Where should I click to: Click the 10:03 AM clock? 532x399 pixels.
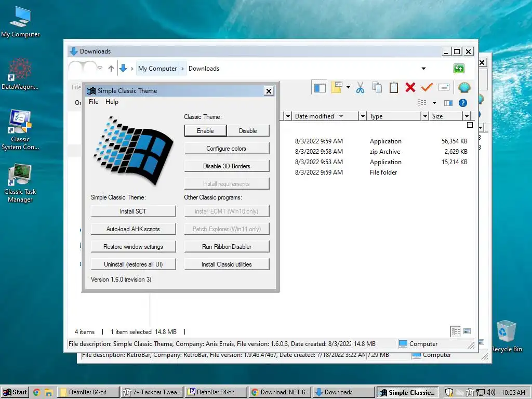(x=513, y=393)
